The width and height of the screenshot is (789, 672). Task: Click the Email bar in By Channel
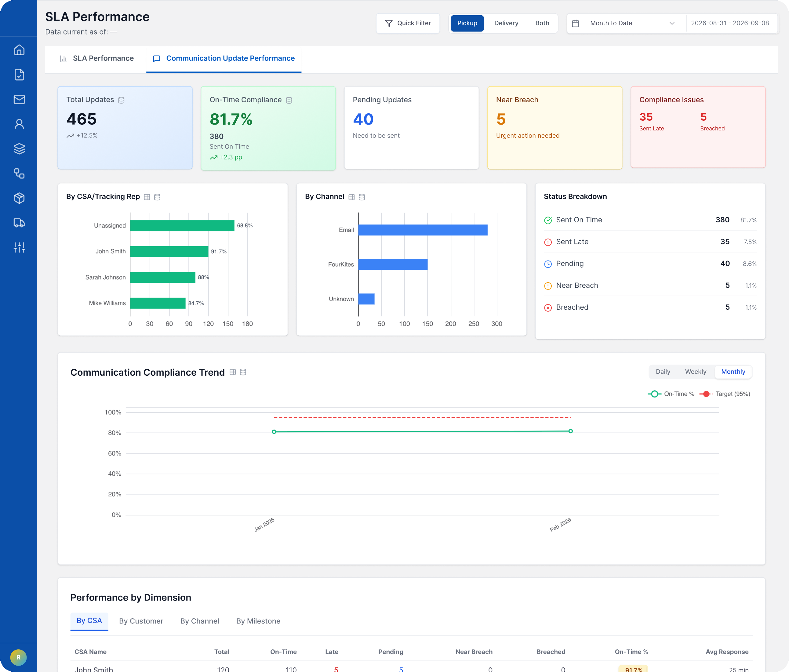tap(423, 230)
